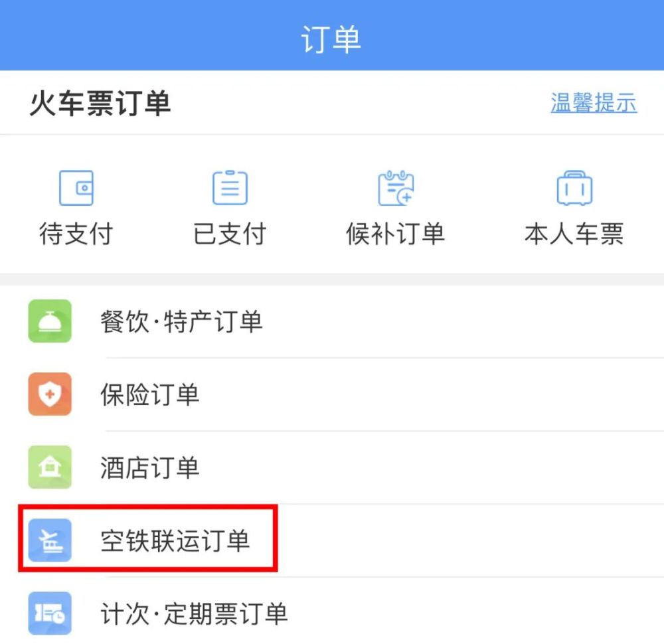Select 空铁联运订单 list entry

[175, 541]
